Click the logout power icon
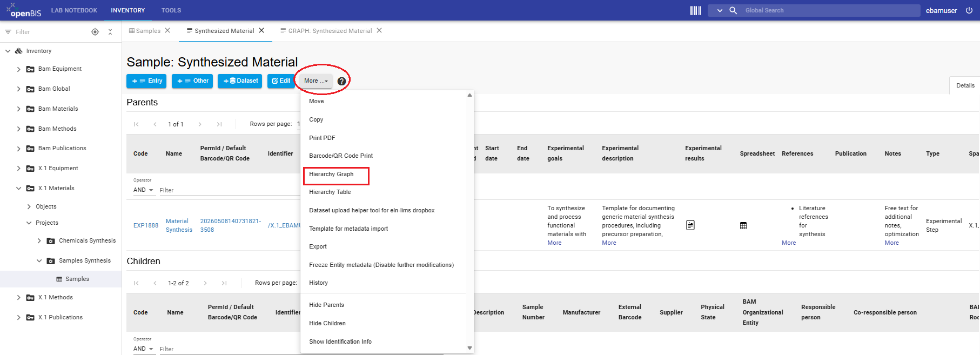This screenshot has width=980, height=355. pyautogui.click(x=969, y=10)
